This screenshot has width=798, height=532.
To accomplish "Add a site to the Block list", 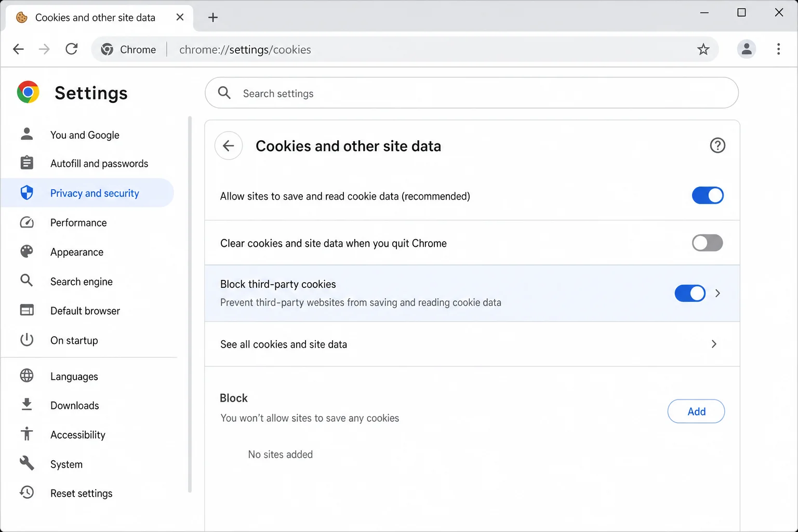I will point(696,411).
